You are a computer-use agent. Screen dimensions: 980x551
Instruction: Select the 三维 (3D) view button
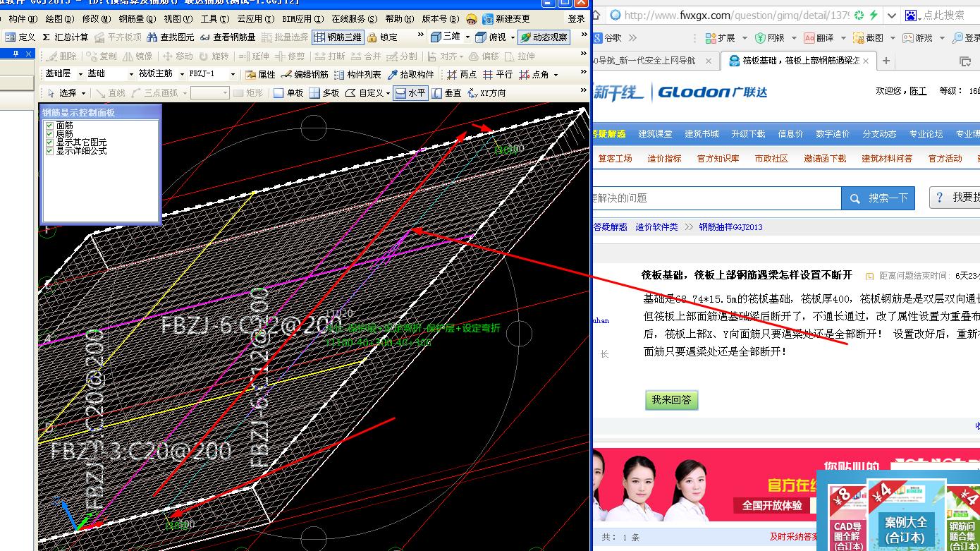446,37
